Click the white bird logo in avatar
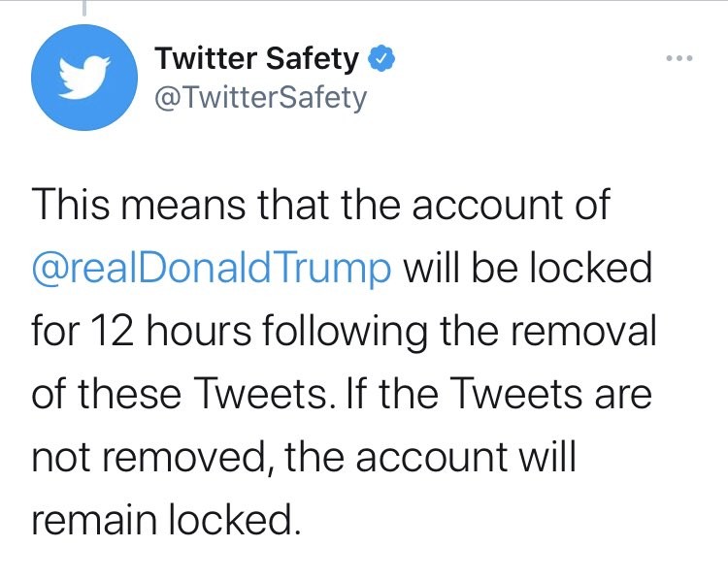The width and height of the screenshot is (728, 579). coord(81,79)
